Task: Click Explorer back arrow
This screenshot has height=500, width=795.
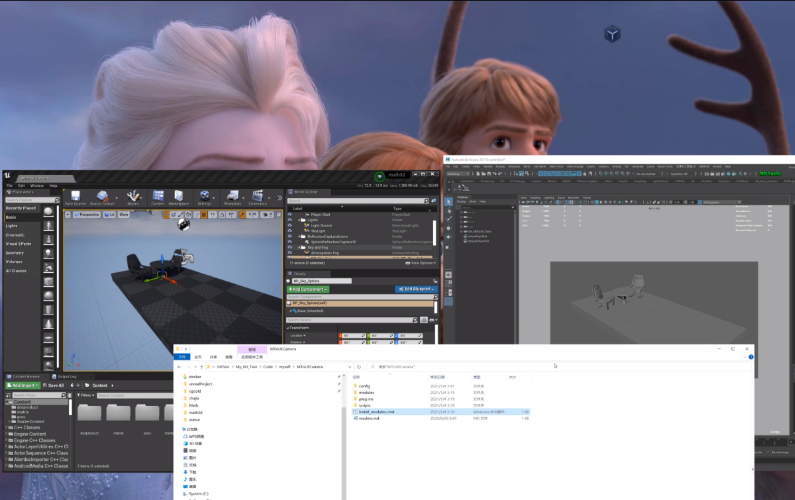Action: [179, 367]
